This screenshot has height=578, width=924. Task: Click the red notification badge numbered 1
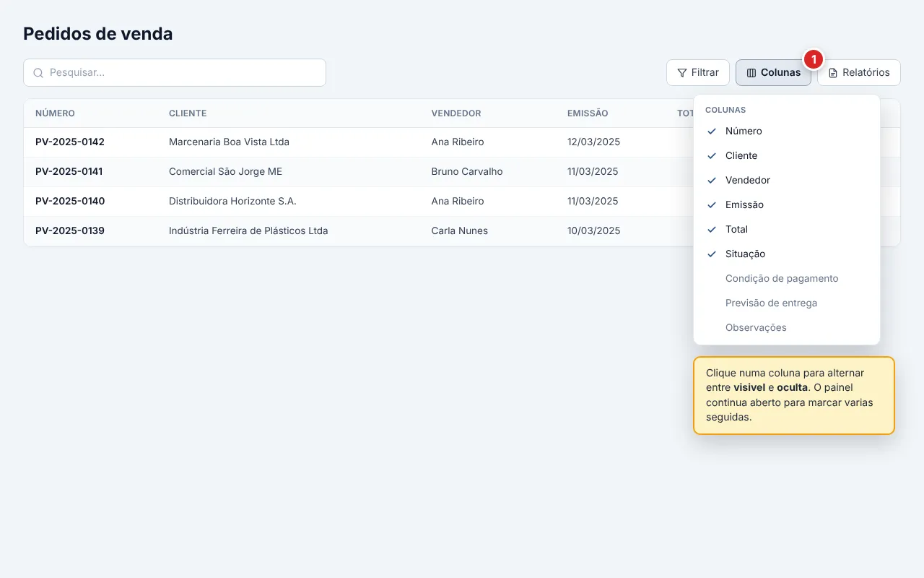pos(814,59)
